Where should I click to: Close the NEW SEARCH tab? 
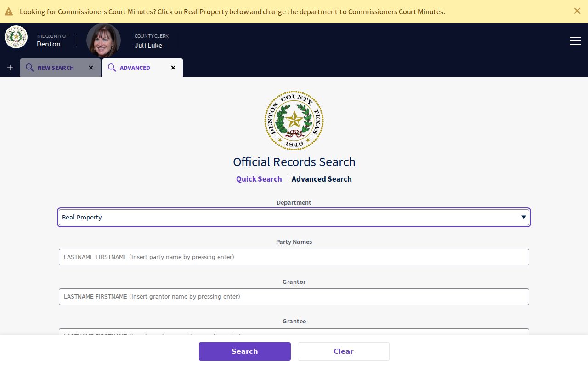click(x=91, y=68)
